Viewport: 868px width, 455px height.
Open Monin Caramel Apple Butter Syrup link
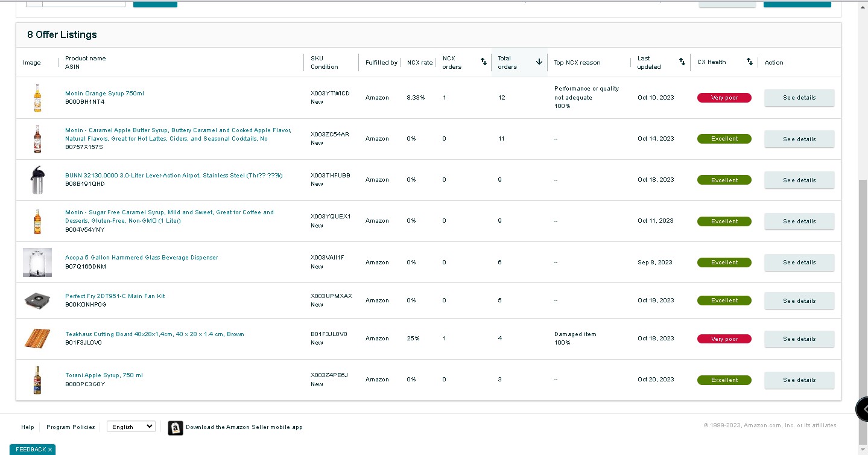click(x=178, y=135)
